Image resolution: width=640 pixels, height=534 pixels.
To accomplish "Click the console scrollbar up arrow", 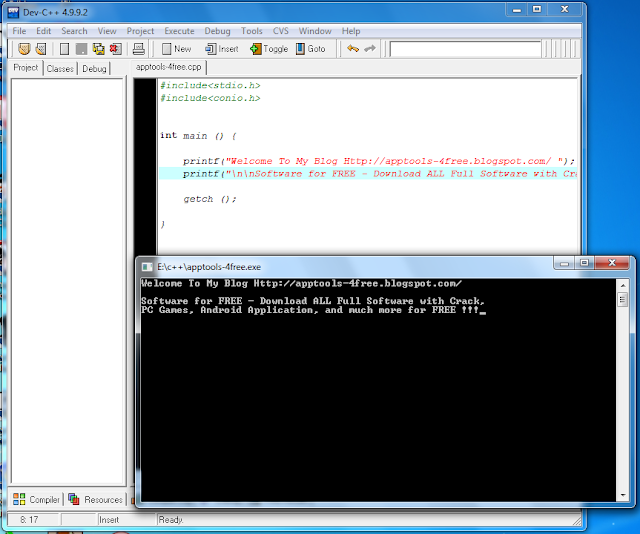I will 623,285.
